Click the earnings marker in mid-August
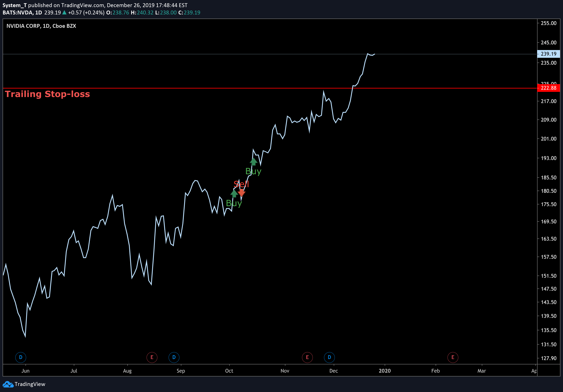The image size is (563, 392). 152,357
